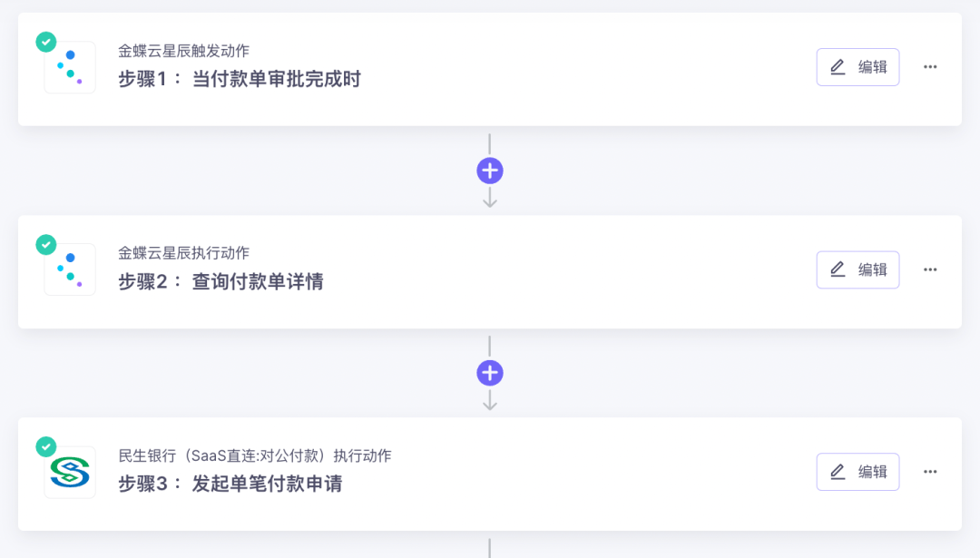Click the Kingdee app icon in step 1
This screenshot has height=558, width=980.
click(70, 68)
